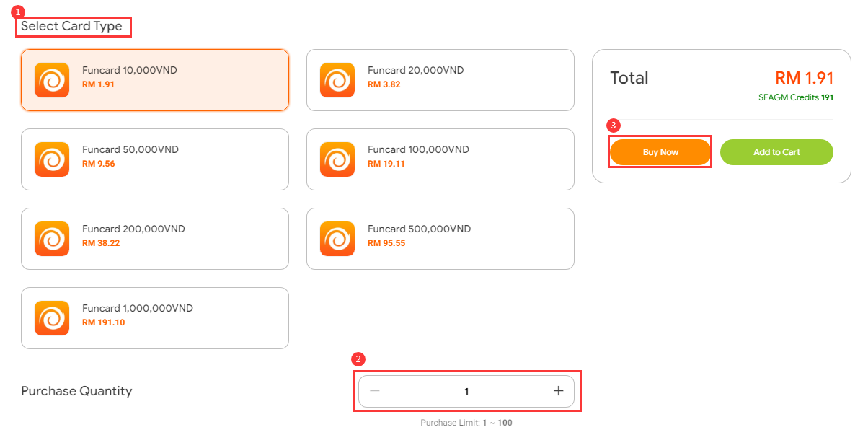Decrease purchase quantity with minus icon

tap(375, 391)
